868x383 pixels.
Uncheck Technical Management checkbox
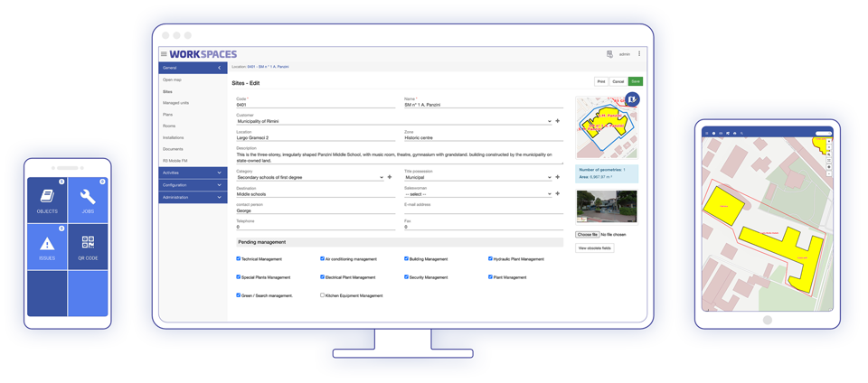tap(239, 259)
